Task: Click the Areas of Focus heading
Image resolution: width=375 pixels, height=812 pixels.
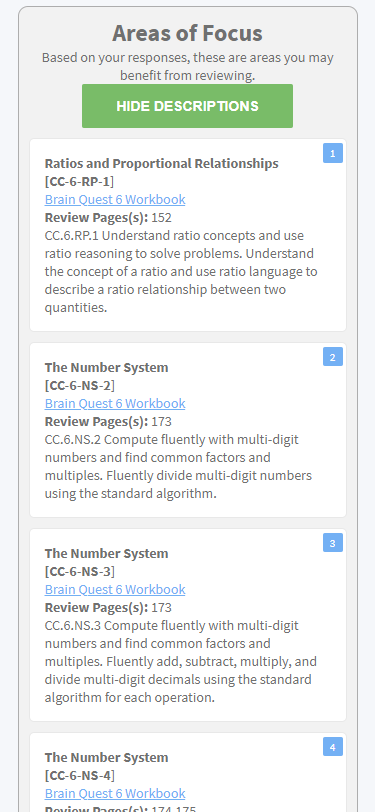Action: pos(187,34)
